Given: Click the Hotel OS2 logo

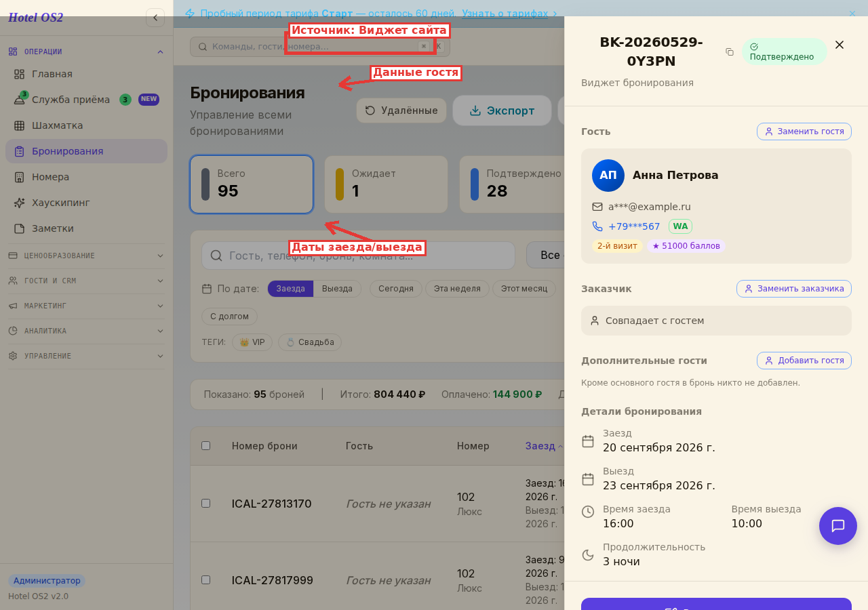Looking at the screenshot, I should tap(35, 18).
